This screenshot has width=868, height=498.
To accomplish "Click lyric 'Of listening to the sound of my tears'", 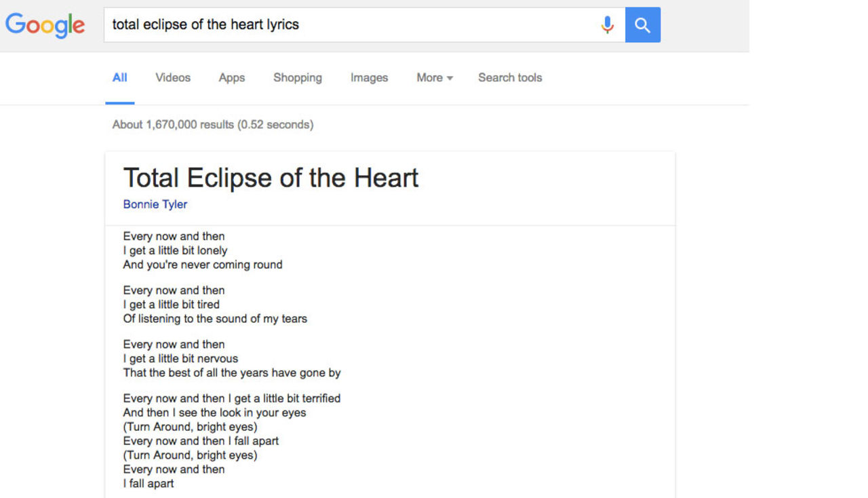I will pos(215,318).
